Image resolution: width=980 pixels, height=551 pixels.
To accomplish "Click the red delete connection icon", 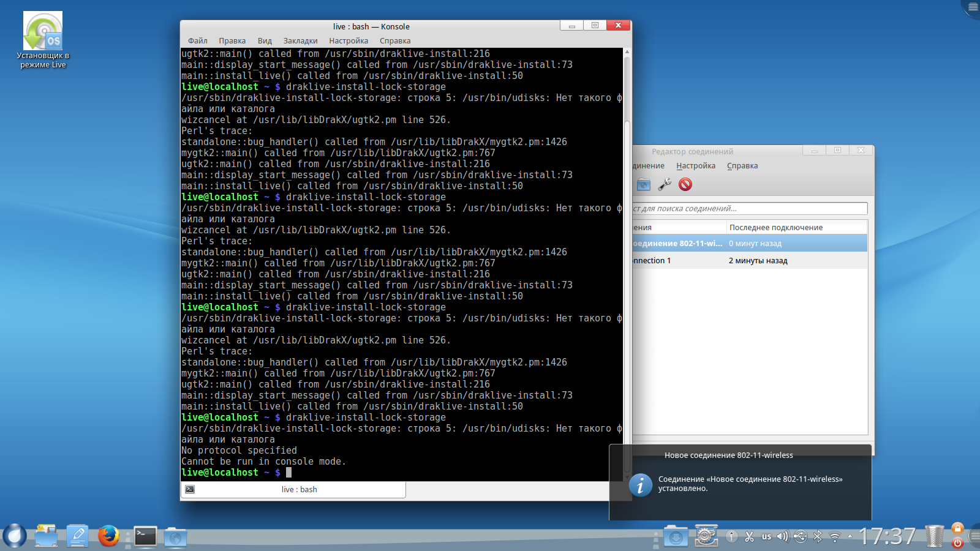I will pyautogui.click(x=685, y=184).
